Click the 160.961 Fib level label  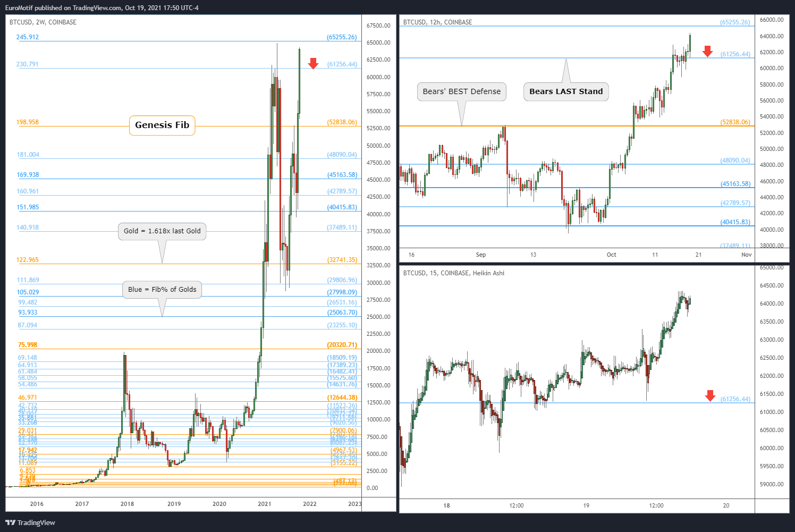(28, 191)
